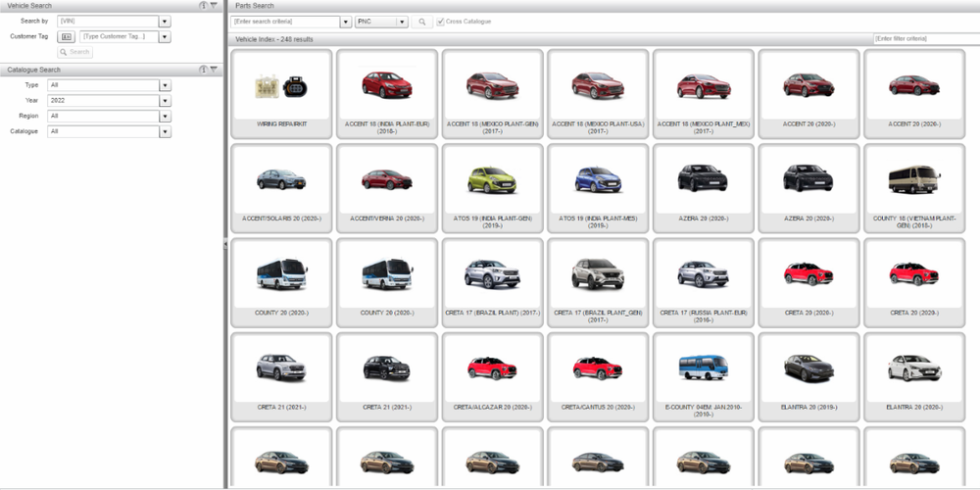Expand the Region dropdown
Viewport: 980px width, 490px height.
click(x=165, y=117)
